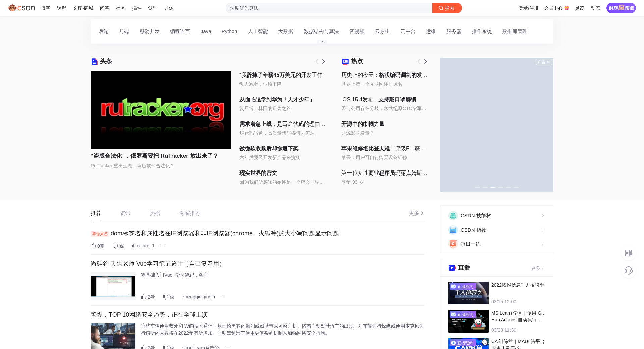Click the CSDN logo
The width and height of the screenshot is (644, 349).
pos(21,8)
